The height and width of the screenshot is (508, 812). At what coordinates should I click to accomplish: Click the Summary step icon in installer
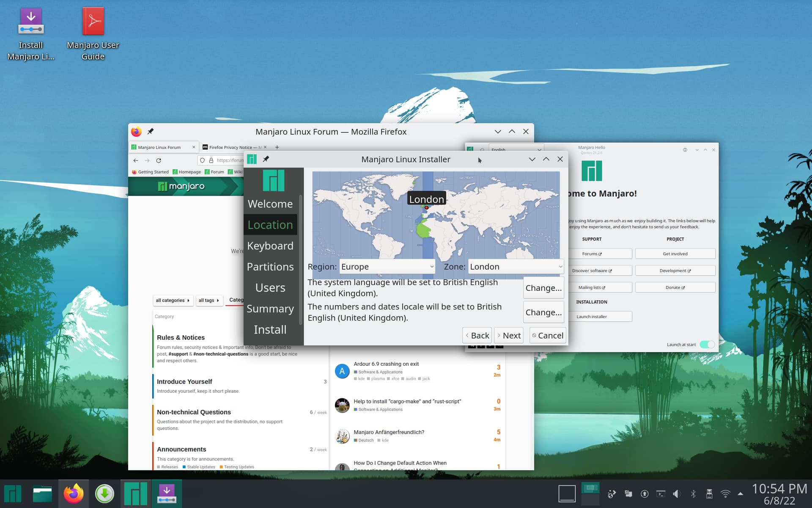(x=269, y=309)
